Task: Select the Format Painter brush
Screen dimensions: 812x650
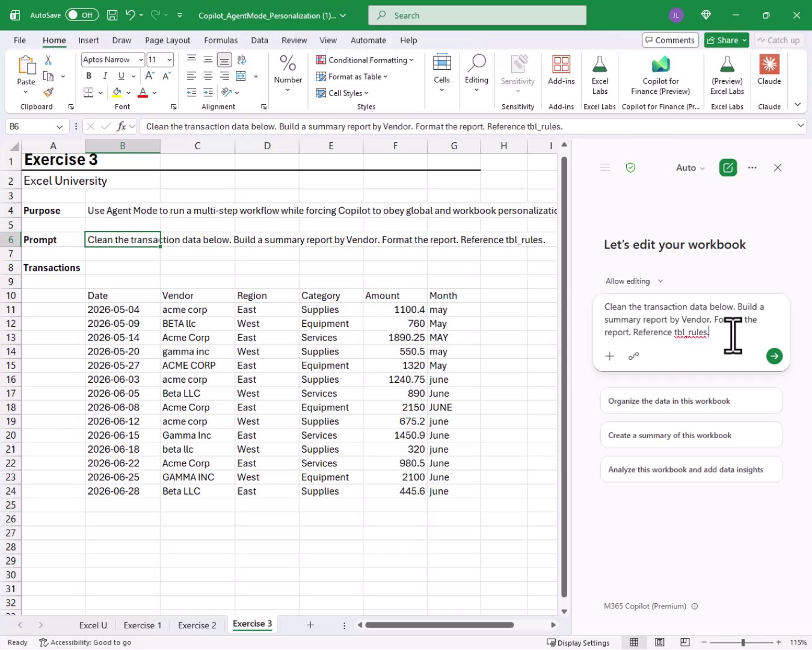Action: coord(48,93)
